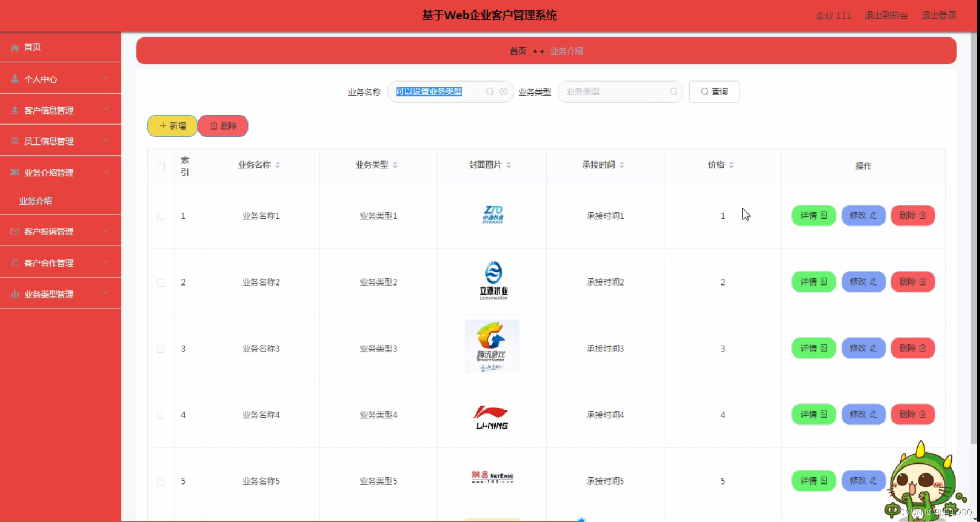980x522 pixels.
Task: Collapse the 业务介绍管理 menu section
Action: pyautogui.click(x=106, y=172)
